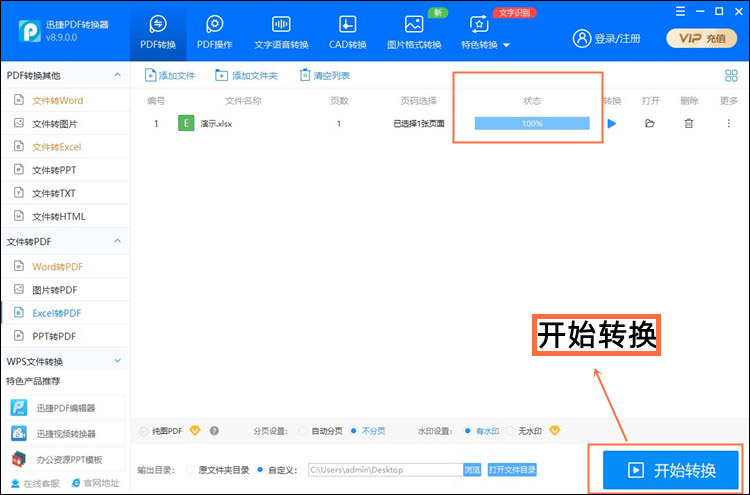750x495 pixels.
Task: Click the 100% progress bar
Action: coord(532,123)
